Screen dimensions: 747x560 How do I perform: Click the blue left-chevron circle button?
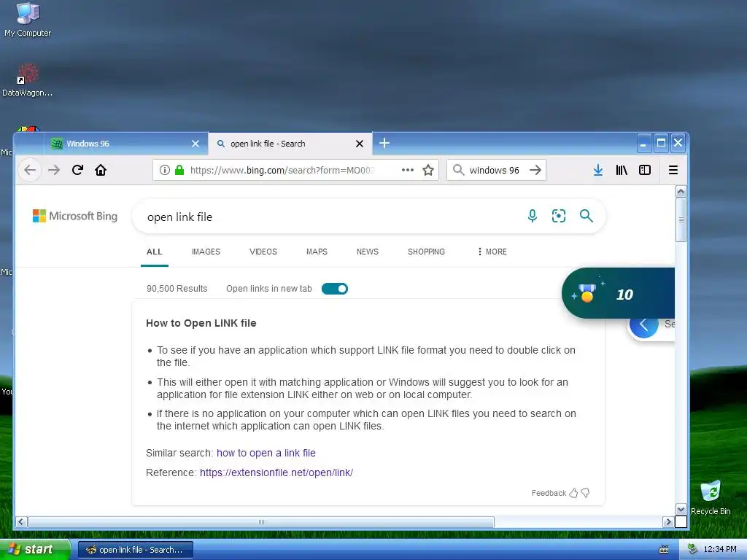pyautogui.click(x=643, y=324)
